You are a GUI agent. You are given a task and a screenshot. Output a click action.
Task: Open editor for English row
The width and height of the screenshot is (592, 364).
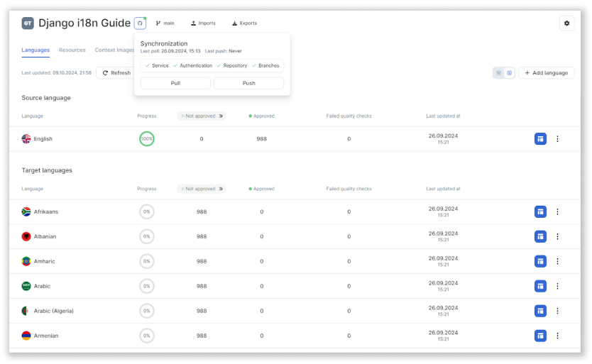[x=540, y=139]
